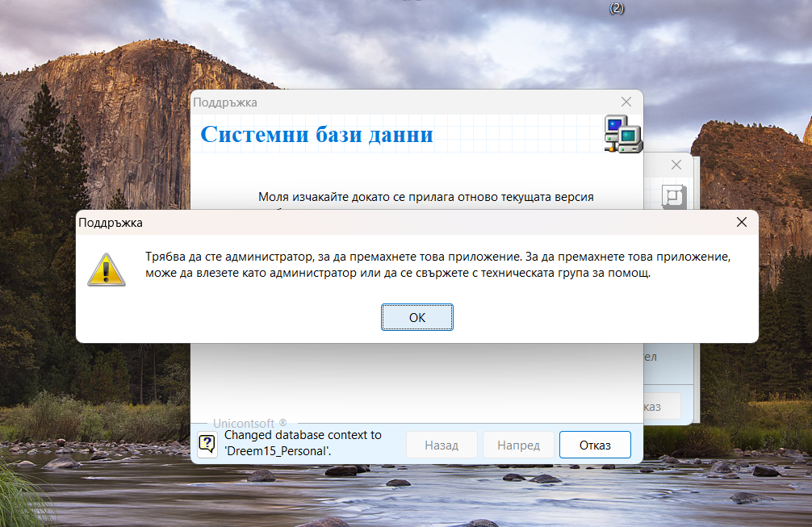This screenshot has width=812, height=527.
Task: Click OK in the administrator warning dialog
Action: pos(416,317)
